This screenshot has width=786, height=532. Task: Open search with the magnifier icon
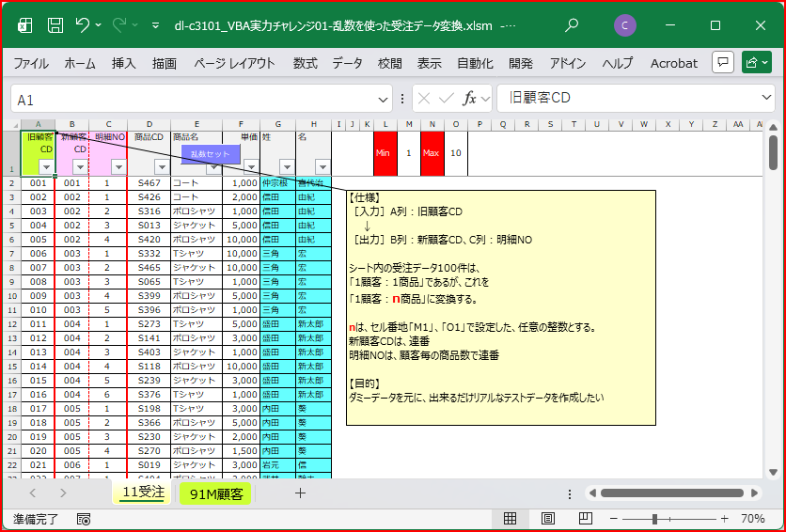click(x=572, y=25)
